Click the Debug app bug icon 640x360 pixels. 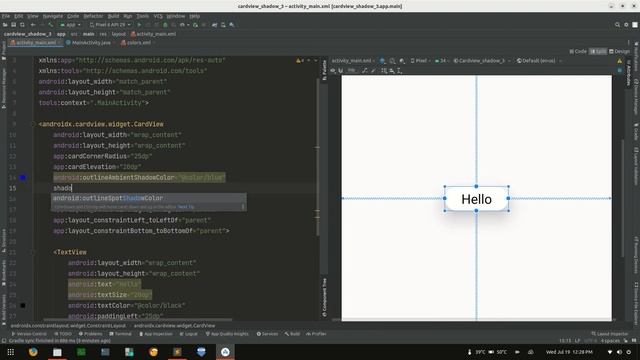click(165, 25)
